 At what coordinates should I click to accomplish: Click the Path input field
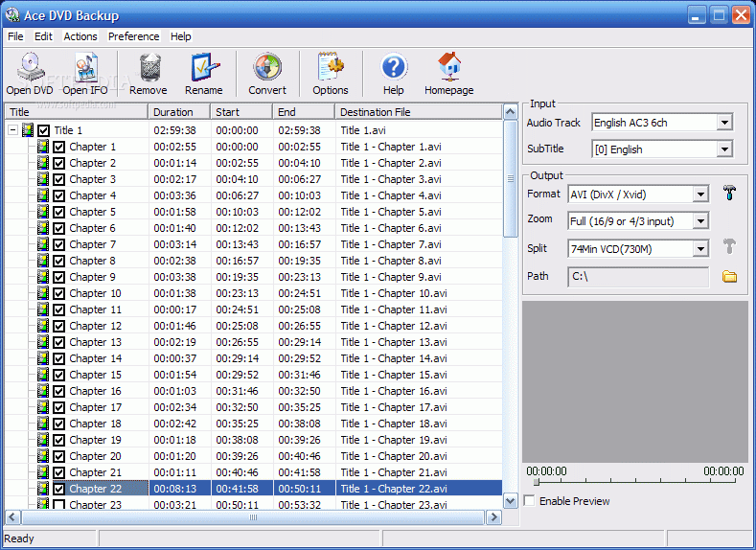[638, 277]
